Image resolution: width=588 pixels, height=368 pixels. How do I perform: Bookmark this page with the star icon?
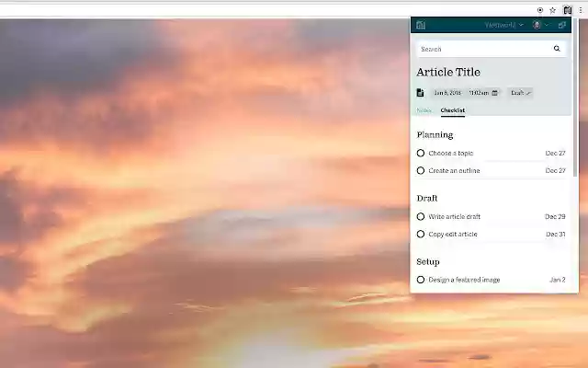pyautogui.click(x=552, y=10)
